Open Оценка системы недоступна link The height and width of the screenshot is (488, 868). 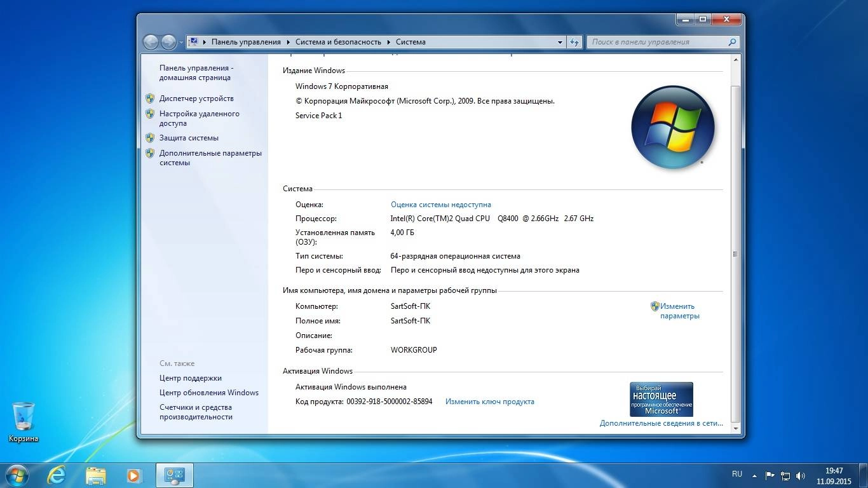pos(441,205)
